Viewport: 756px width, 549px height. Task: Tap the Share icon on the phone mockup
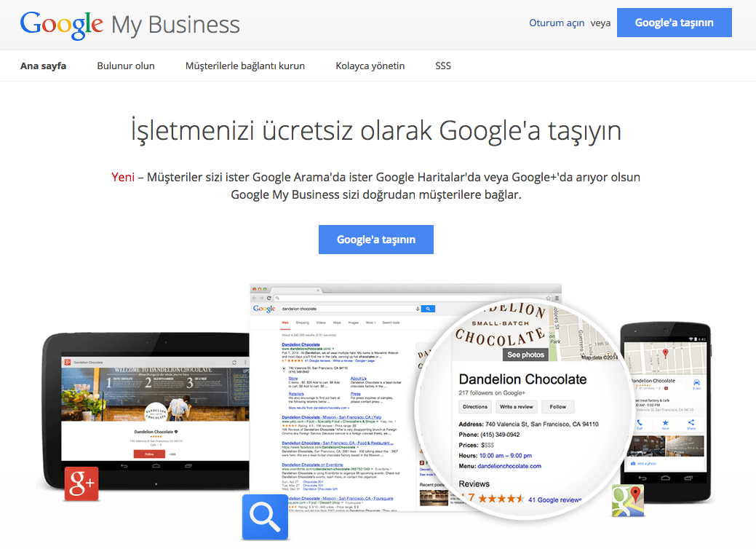691,423
